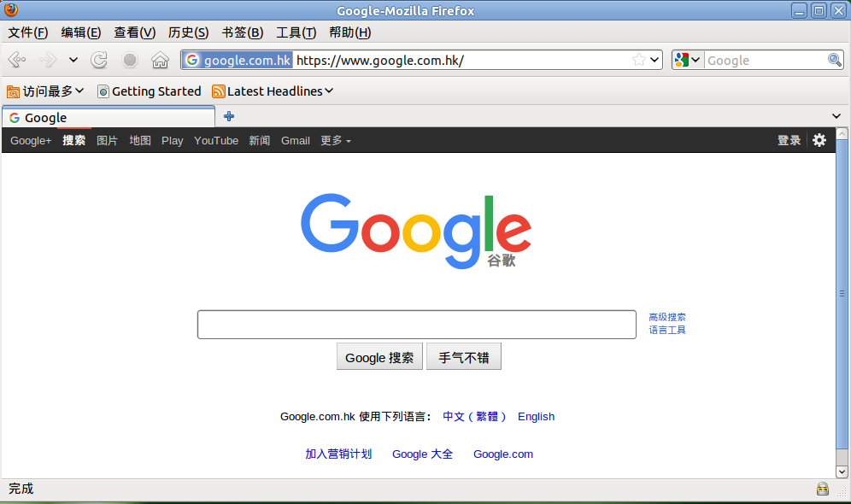List all tabs with the tab strip arrow
Image resolution: width=851 pixels, height=504 pixels.
(x=836, y=116)
